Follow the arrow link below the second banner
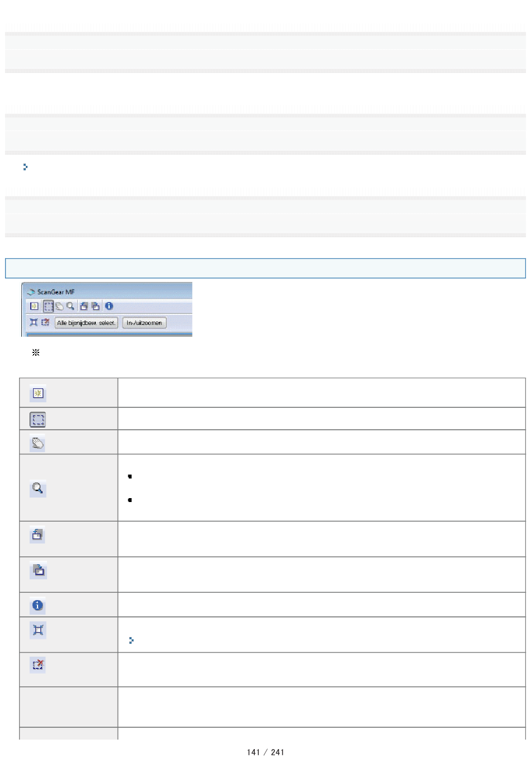Image resolution: width=532 pixels, height=762 pixels. [25, 167]
